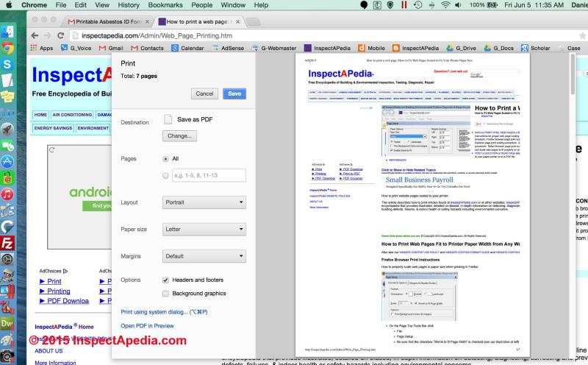Open the Bookmarks menu
588x365 pixels.
(x=165, y=5)
